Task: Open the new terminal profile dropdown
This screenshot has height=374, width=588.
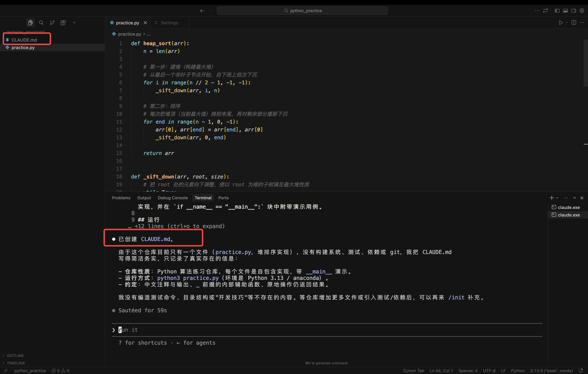Action: 557,198
